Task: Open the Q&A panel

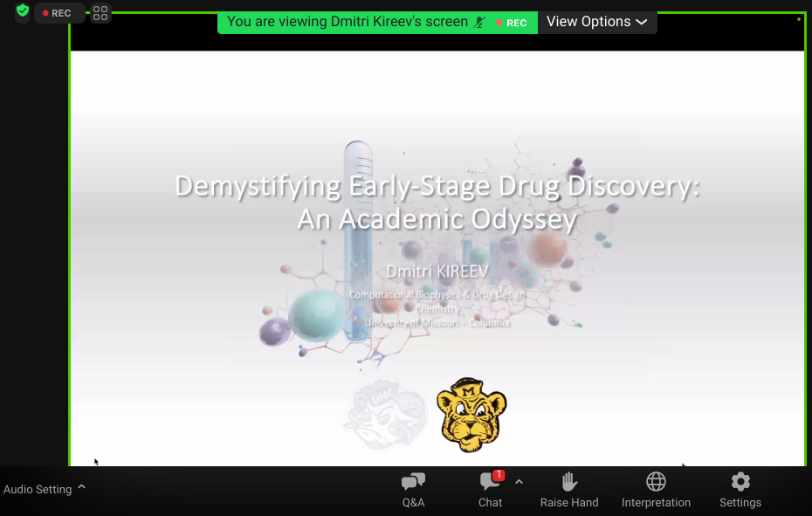Action: pos(413,489)
